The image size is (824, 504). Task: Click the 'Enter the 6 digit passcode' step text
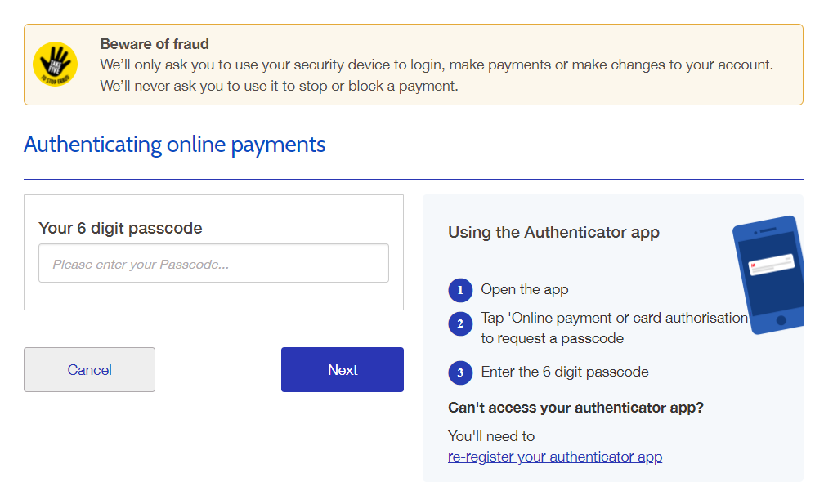[564, 372]
